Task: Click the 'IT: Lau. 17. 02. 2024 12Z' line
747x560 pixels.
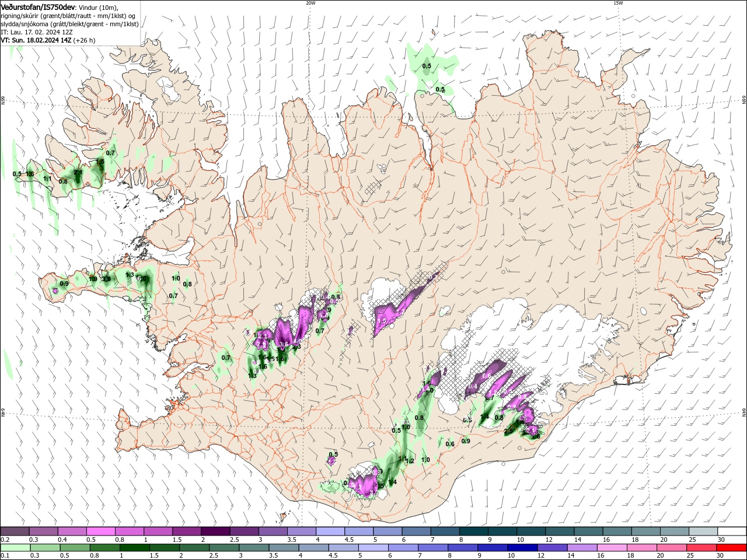Action: 37,32
